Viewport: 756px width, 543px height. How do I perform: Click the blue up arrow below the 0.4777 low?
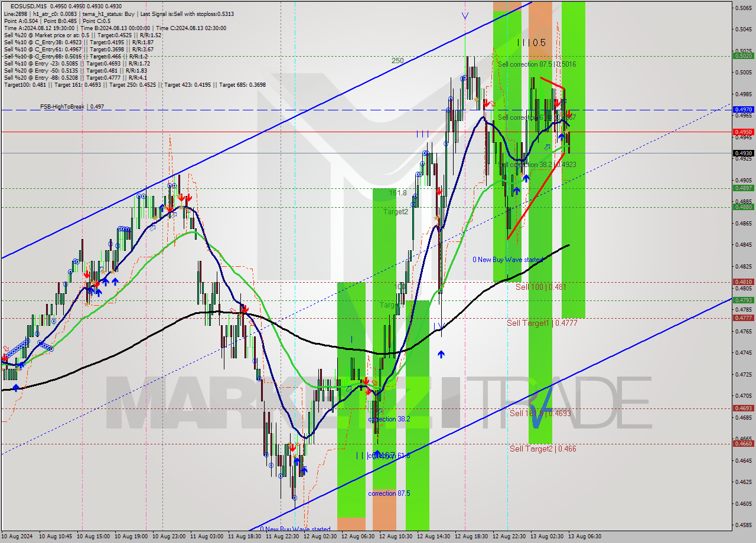click(x=441, y=354)
